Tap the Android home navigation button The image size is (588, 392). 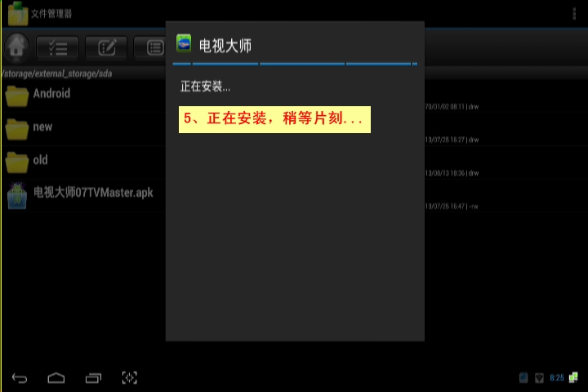pyautogui.click(x=56, y=378)
